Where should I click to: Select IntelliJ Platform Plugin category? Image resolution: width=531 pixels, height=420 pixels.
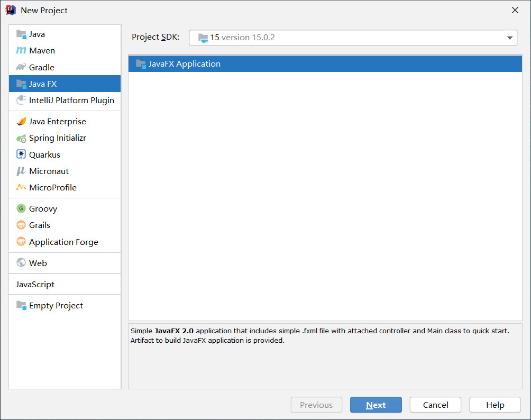tap(71, 101)
